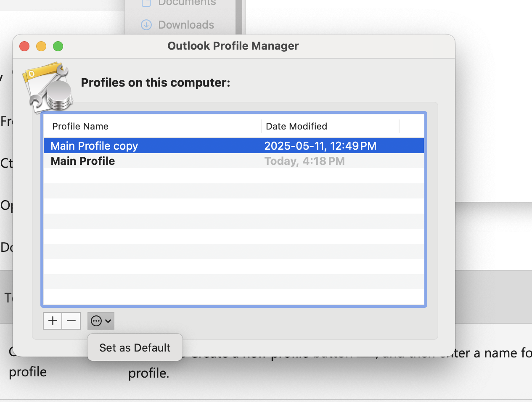Click the Downloads arrow icon in Finder sidebar
This screenshot has height=402, width=532.
coord(146,25)
